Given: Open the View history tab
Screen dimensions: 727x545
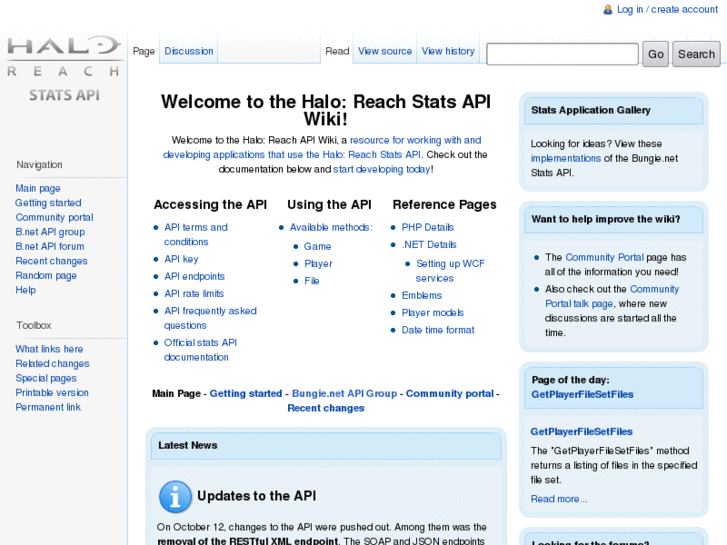Looking at the screenshot, I should 448,51.
